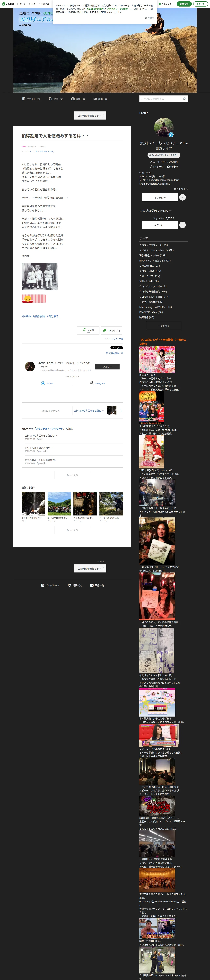This screenshot has width=210, height=980.
Task: Open 人気ブログ in the top bar
Action: 165,4
